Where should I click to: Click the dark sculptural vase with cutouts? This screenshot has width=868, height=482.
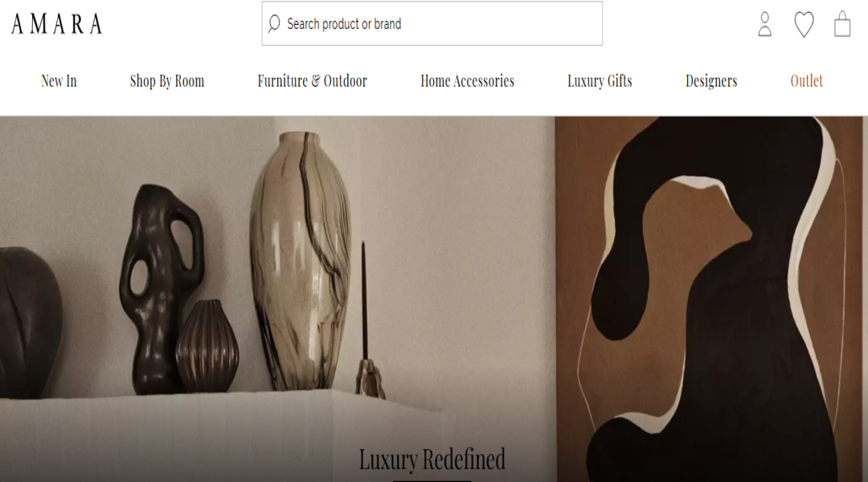point(161,289)
